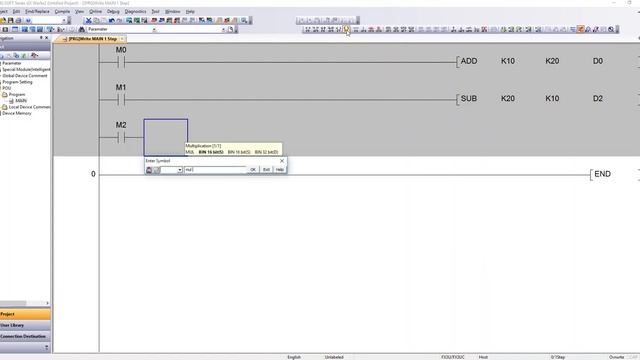Open the Parameter combo box in toolbar
This screenshot has height=360, width=640.
(x=122, y=29)
